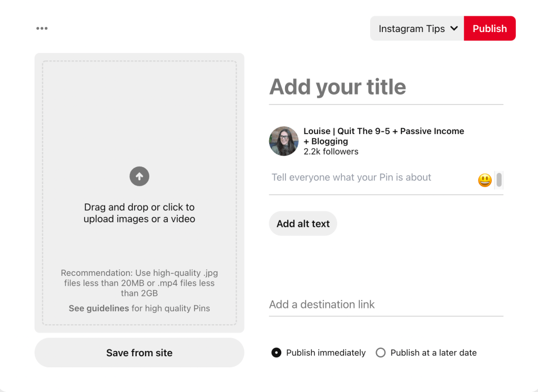The height and width of the screenshot is (392, 538).
Task: Click the description box scrollbar handle
Action: 499,180
